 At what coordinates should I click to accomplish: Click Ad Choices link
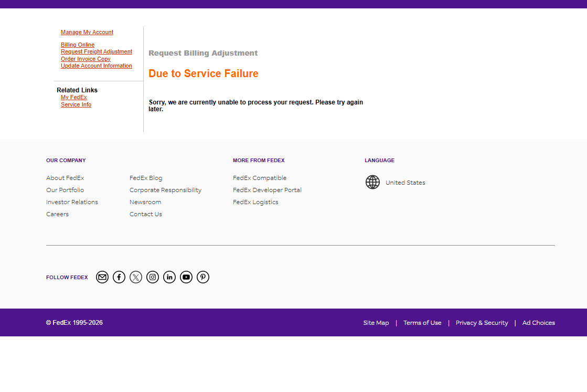click(538, 323)
